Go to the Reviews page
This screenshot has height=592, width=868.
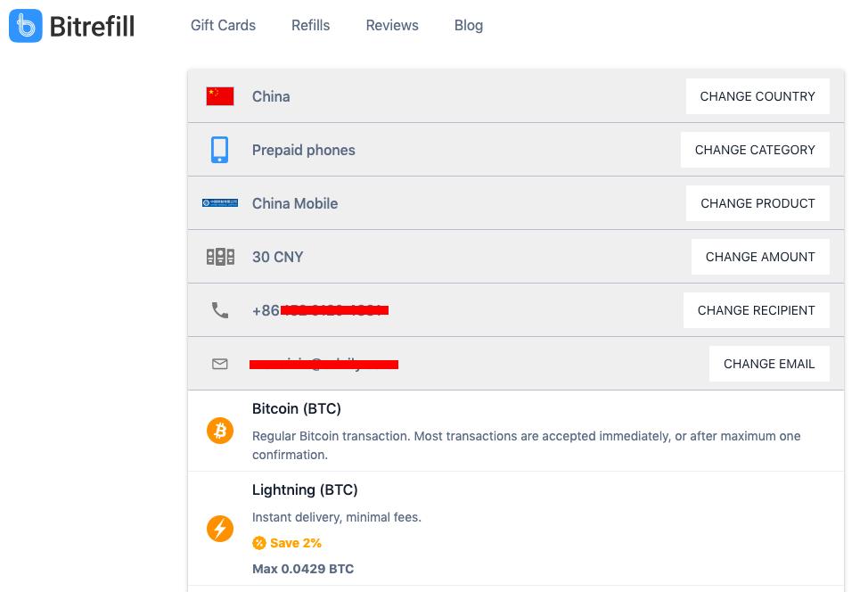pos(392,25)
